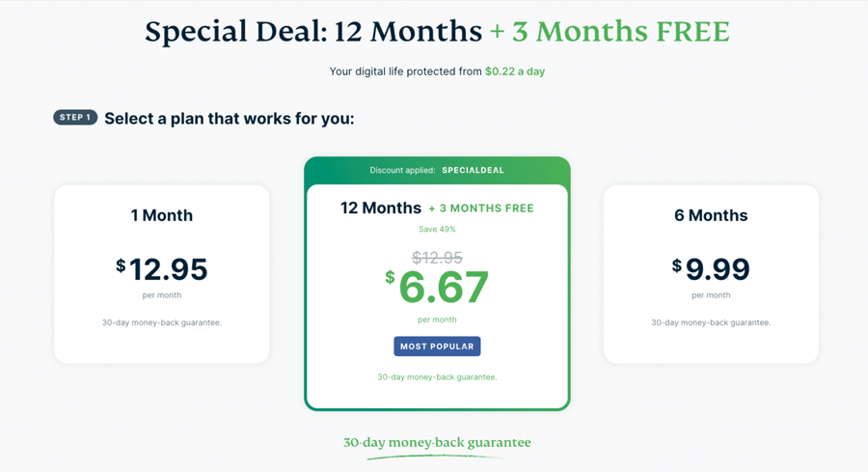Pick the 6 Months plan card
This screenshot has width=868, height=472.
tap(711, 274)
